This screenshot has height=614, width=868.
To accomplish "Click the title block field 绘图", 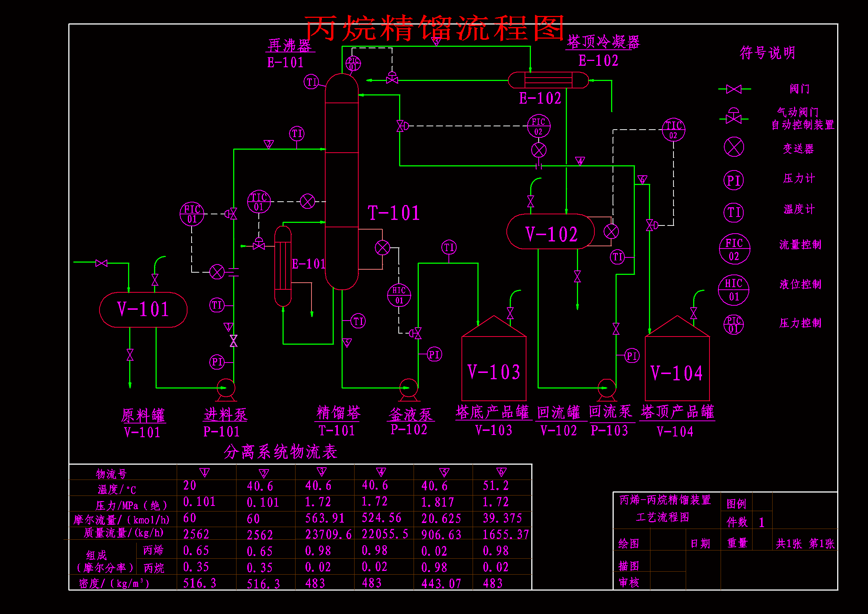I will click(x=628, y=544).
